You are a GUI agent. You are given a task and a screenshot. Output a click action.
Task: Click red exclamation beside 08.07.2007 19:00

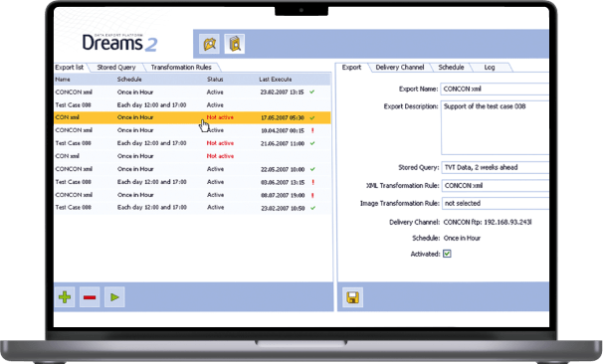(x=312, y=195)
